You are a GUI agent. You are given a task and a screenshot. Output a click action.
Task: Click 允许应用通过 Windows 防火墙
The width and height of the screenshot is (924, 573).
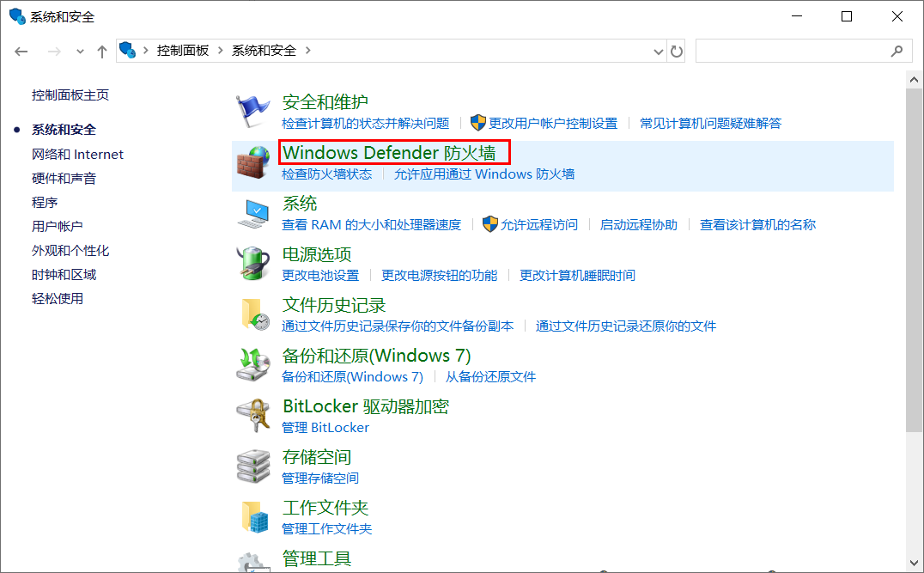484,174
